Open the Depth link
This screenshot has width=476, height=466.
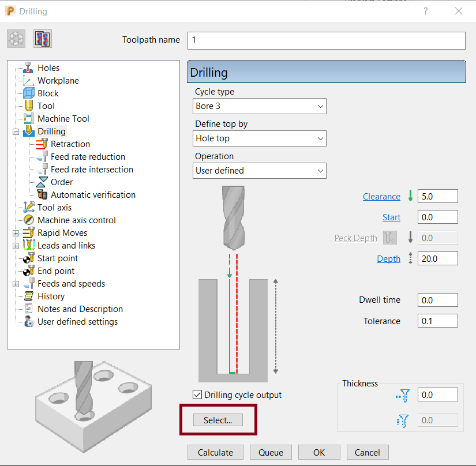[x=389, y=258]
